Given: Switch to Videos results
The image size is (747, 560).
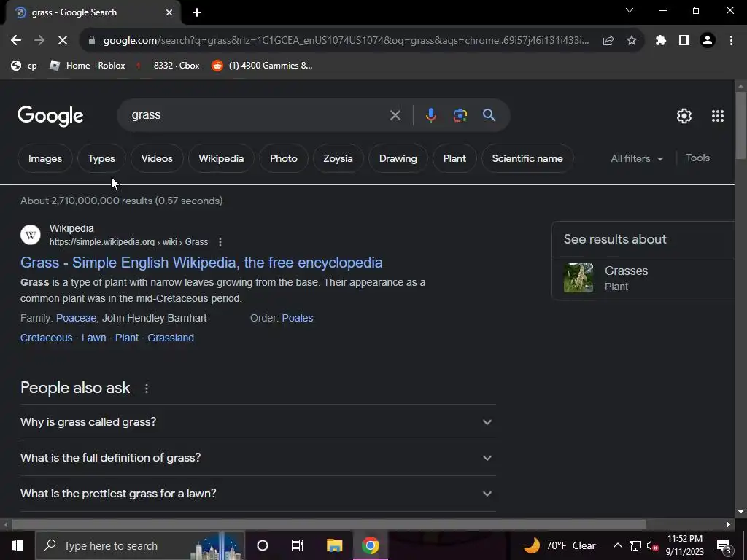Looking at the screenshot, I should tap(157, 158).
